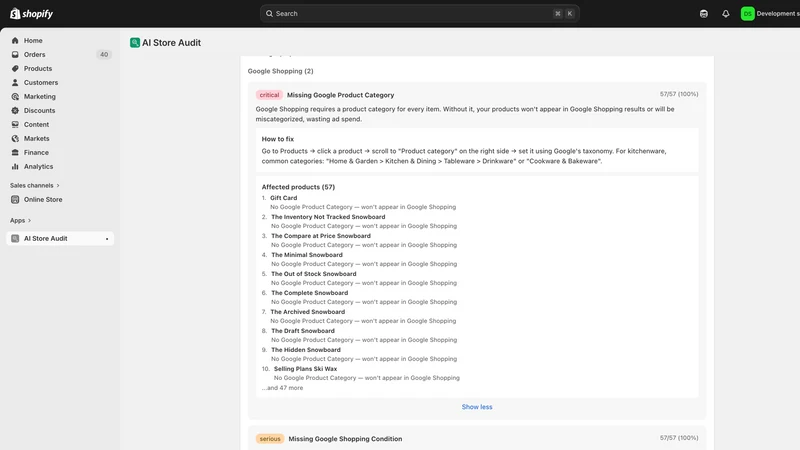Expand the Sales channels section
The height and width of the screenshot is (450, 800).
(x=35, y=186)
